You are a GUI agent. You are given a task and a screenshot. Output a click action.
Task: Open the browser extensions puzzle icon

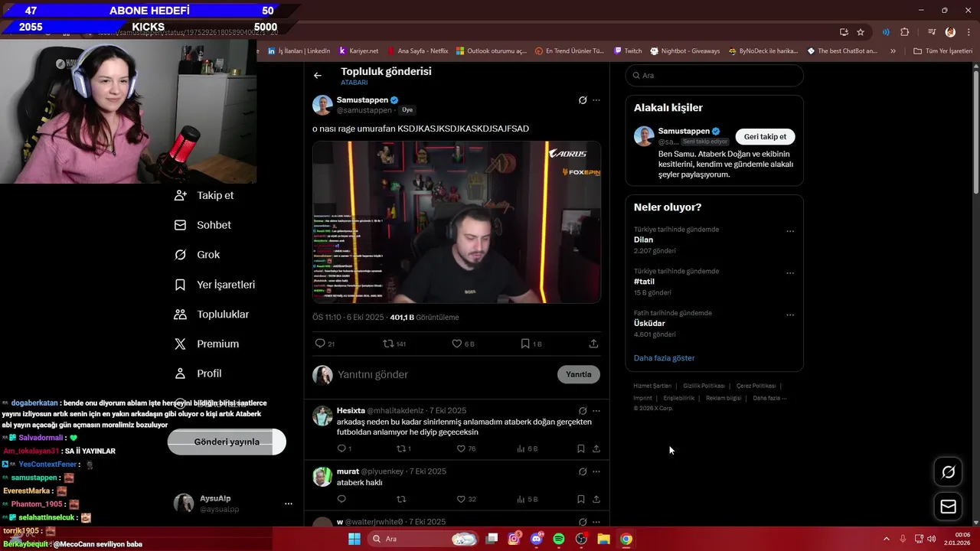905,32
